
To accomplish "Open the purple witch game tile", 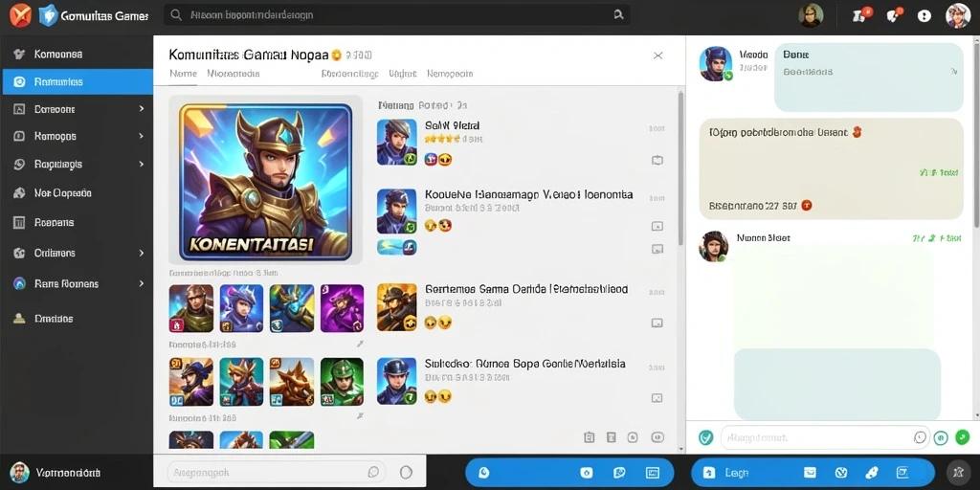I will pyautogui.click(x=342, y=308).
